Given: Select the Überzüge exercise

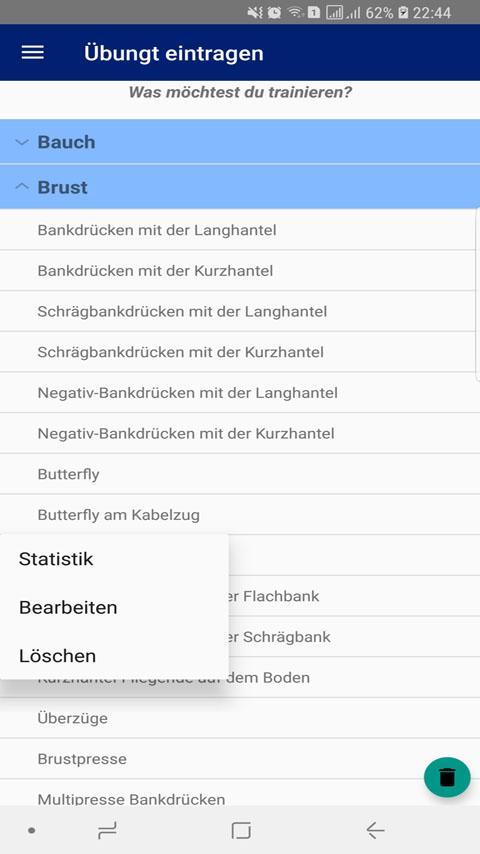Looking at the screenshot, I should tap(240, 718).
